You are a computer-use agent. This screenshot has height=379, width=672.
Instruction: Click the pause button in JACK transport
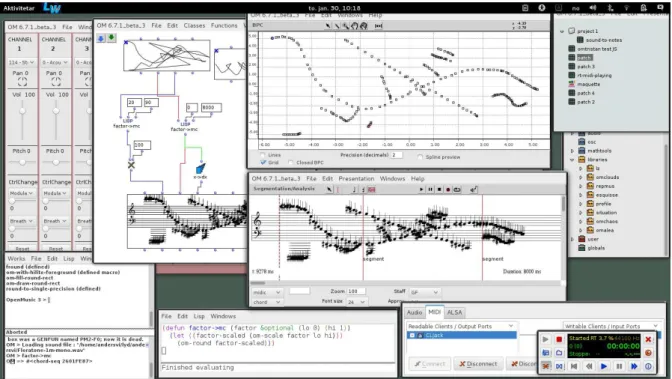pos(619,366)
